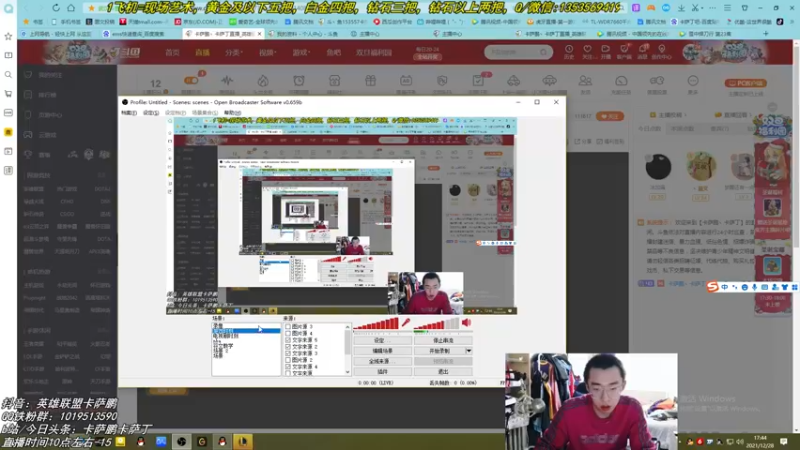Click the 退出 button in OBS
Screen dimensions: 800x450
(x=443, y=371)
